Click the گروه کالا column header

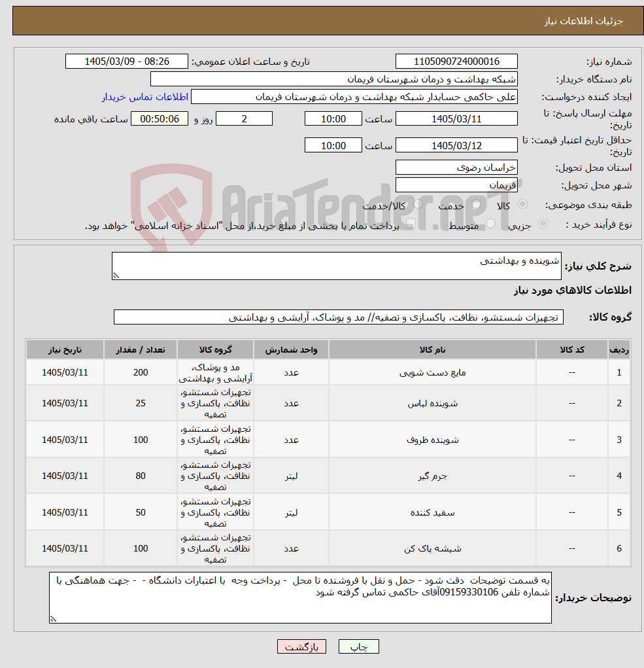(x=215, y=350)
